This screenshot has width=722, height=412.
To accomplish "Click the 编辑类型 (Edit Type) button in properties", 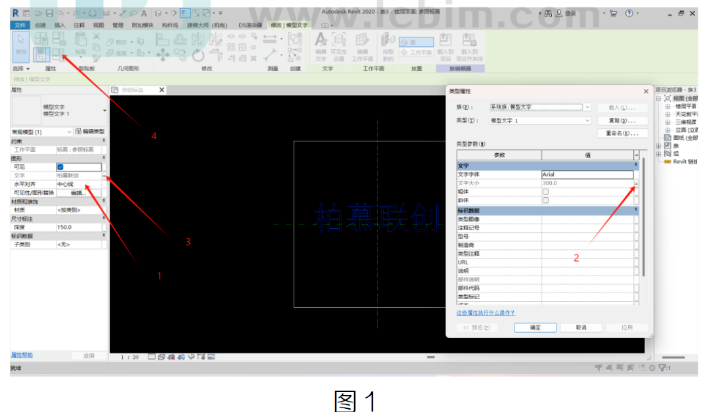I will [90, 132].
